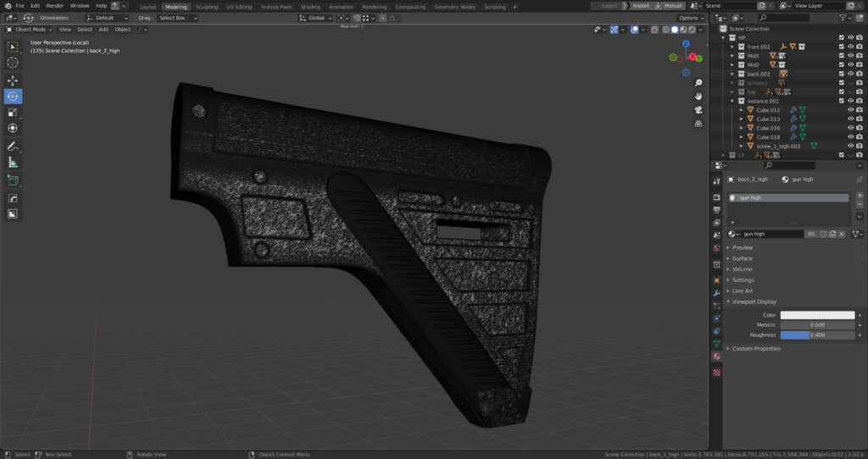Select the Add Cube tool
The height and width of the screenshot is (459, 868).
[13, 180]
